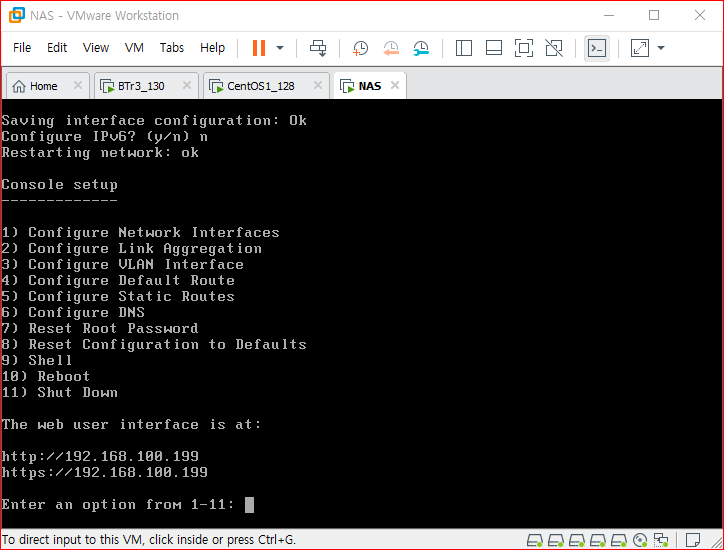Click the console cursor after 'Enter an option'
Image resolution: width=724 pixels, height=550 pixels.
pos(249,505)
